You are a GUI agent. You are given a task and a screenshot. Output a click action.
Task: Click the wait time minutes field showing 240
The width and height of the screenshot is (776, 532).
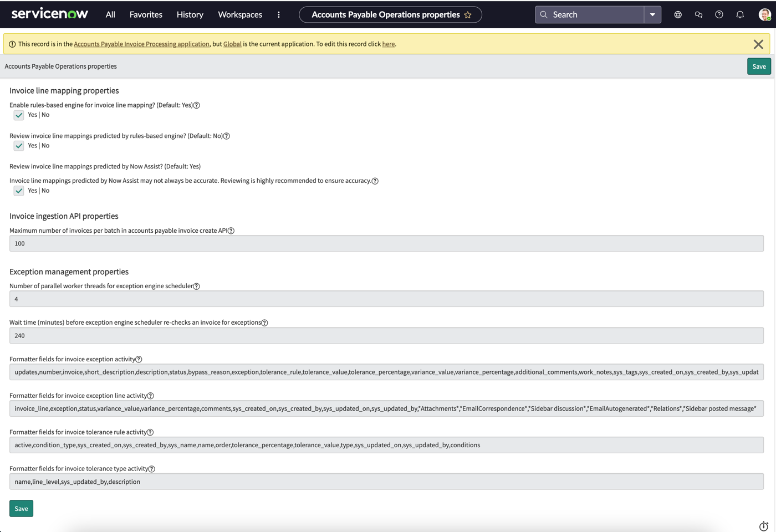point(386,336)
